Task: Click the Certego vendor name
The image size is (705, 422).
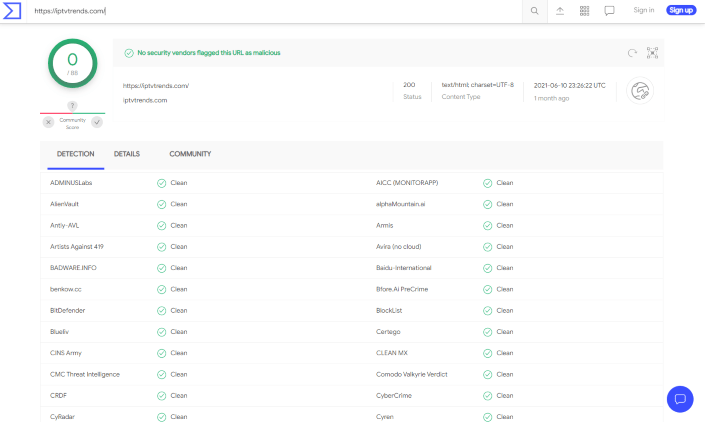Action: tap(388, 332)
